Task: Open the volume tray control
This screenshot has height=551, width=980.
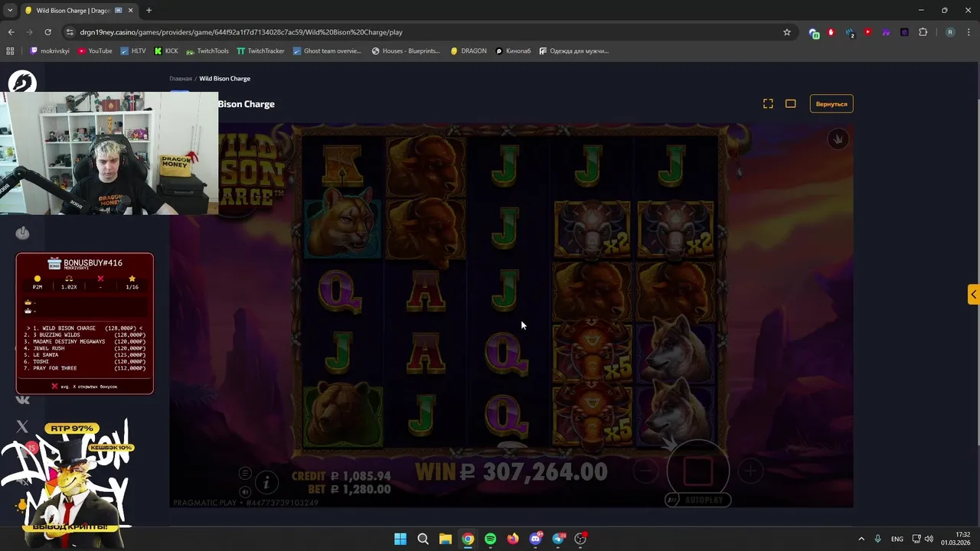Action: 929,539
